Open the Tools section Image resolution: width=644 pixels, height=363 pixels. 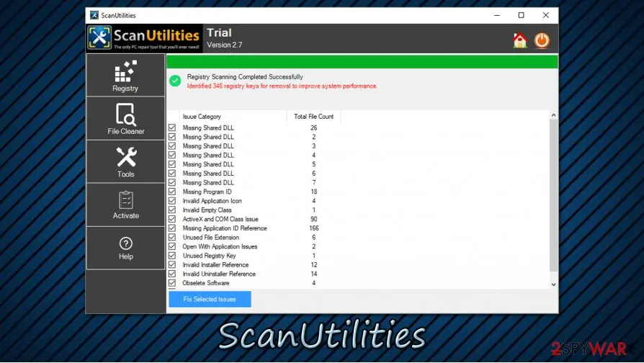[x=125, y=162]
